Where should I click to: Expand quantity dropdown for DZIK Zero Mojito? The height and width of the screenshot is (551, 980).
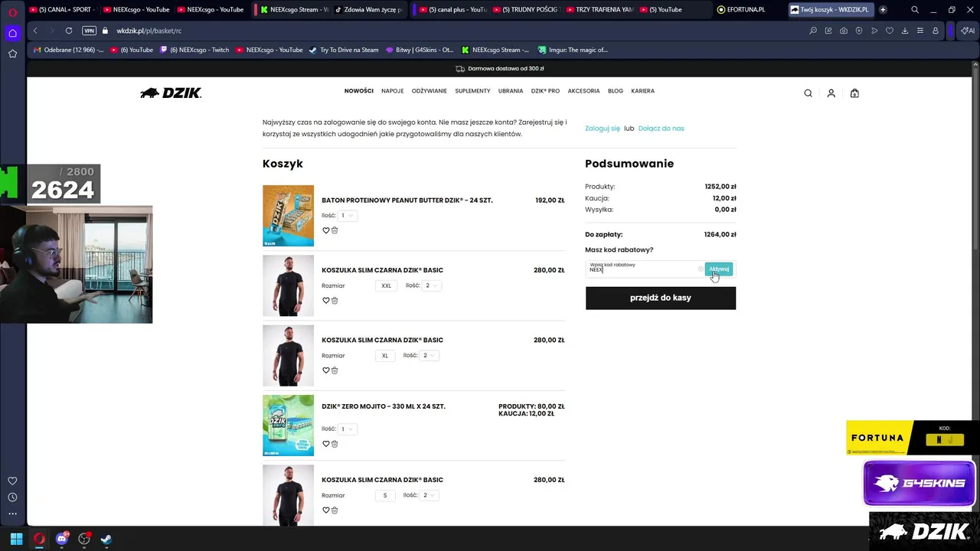(347, 429)
